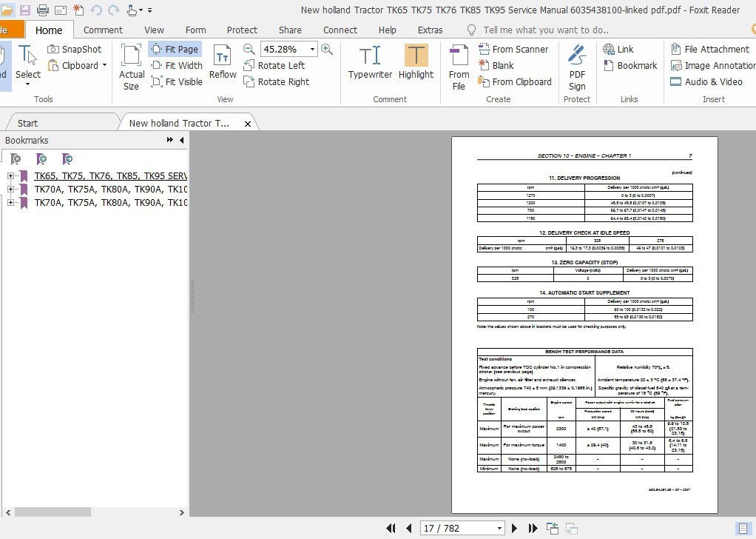Expand the second TK70A bookmark node

tap(10, 189)
